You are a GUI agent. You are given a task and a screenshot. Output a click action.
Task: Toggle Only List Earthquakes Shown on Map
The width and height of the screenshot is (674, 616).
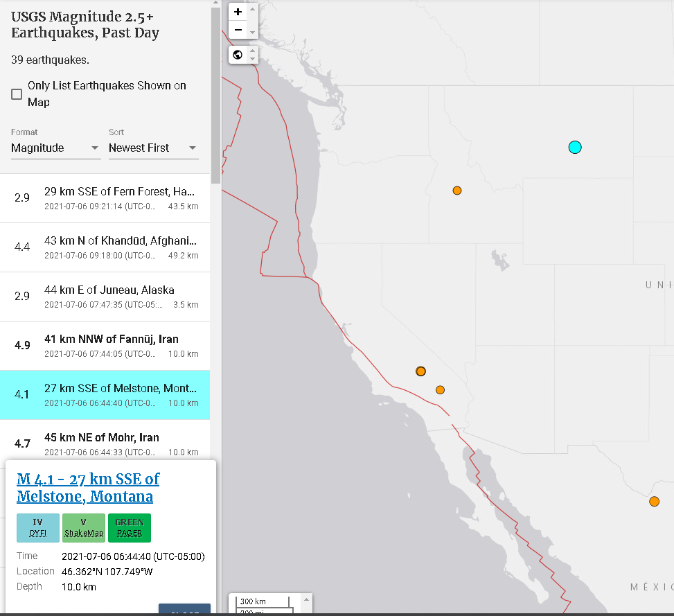17,94
